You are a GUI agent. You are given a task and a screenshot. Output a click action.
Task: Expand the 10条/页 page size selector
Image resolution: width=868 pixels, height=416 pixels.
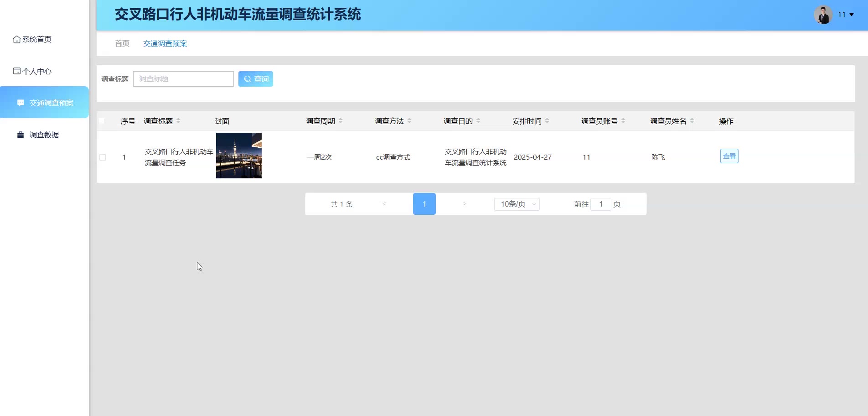point(517,204)
